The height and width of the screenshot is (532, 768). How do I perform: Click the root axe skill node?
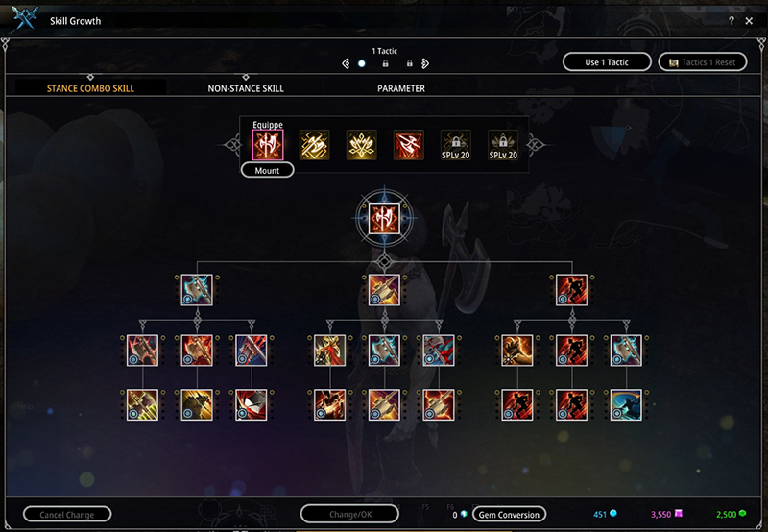coord(385,218)
